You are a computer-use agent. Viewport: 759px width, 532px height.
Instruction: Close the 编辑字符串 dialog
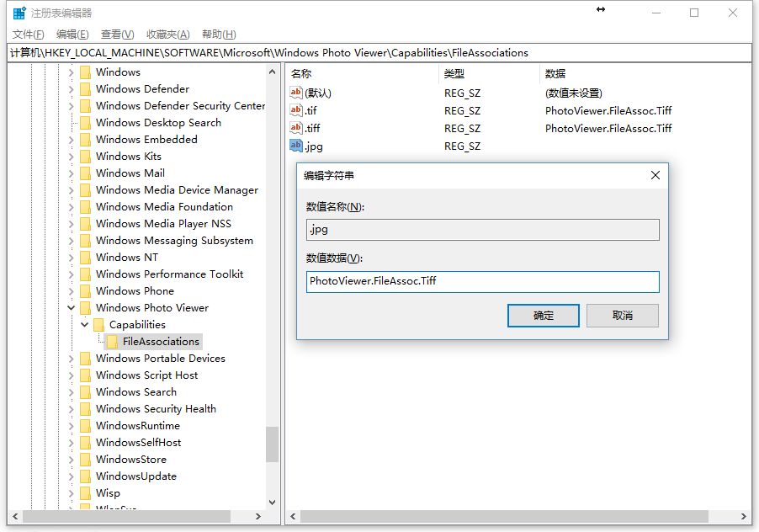655,175
